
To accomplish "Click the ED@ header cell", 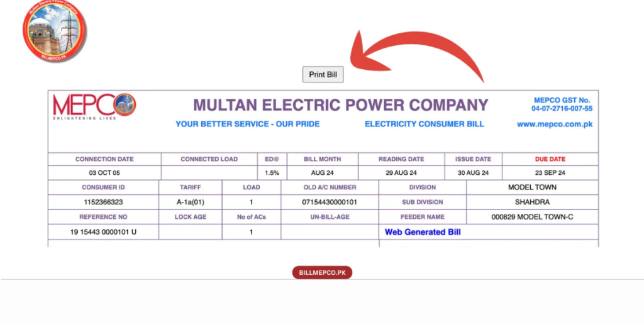I will click(272, 159).
